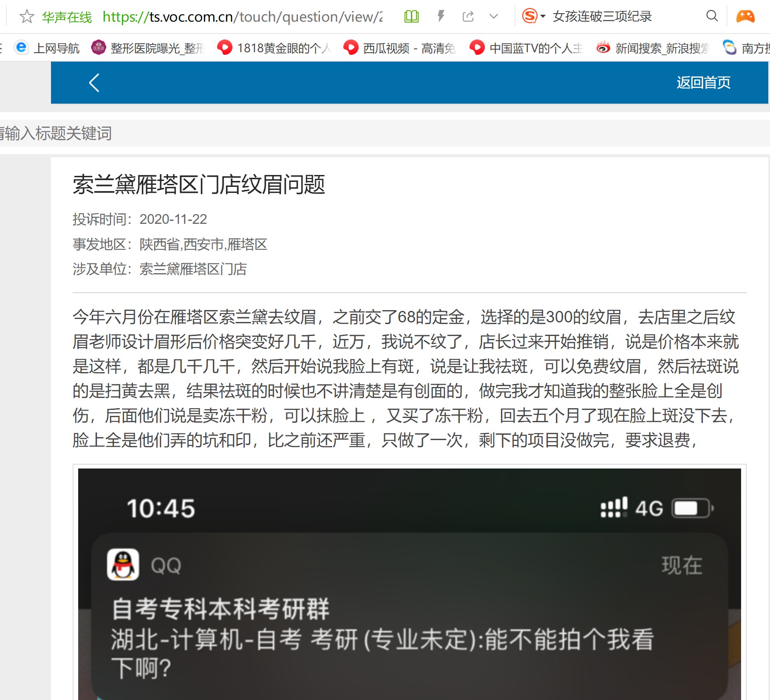Click the swirl icon beside 南方
This screenshot has width=770, height=700.
pos(729,47)
